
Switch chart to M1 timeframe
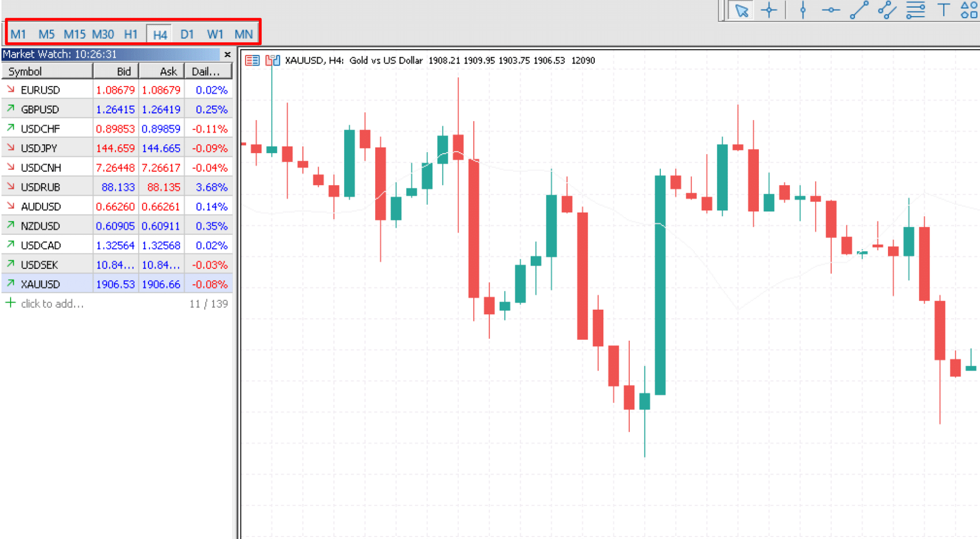(x=18, y=34)
